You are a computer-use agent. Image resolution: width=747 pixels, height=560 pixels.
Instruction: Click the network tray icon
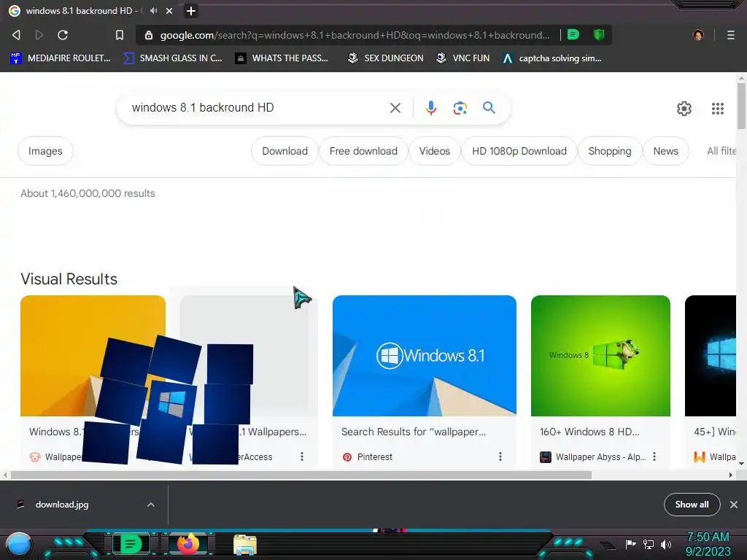pos(649,544)
